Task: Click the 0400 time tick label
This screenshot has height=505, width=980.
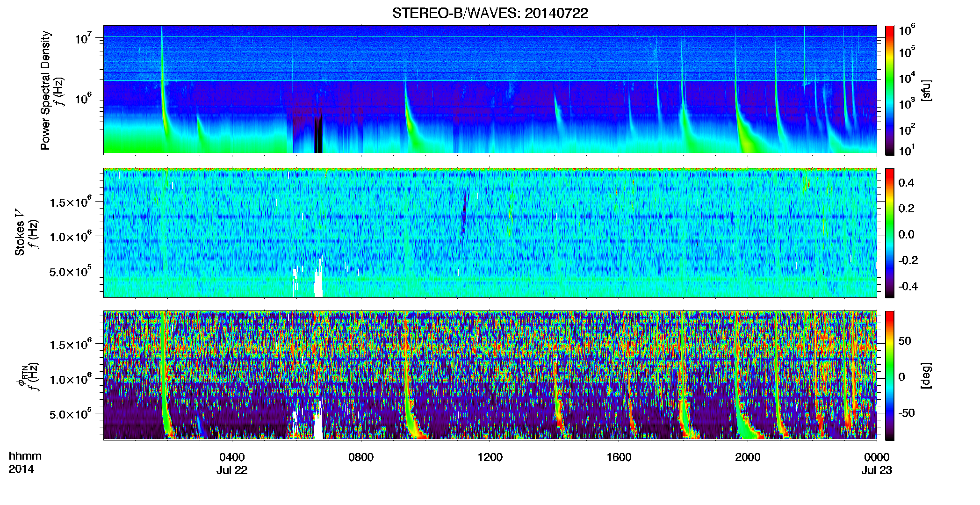Action: point(232,457)
